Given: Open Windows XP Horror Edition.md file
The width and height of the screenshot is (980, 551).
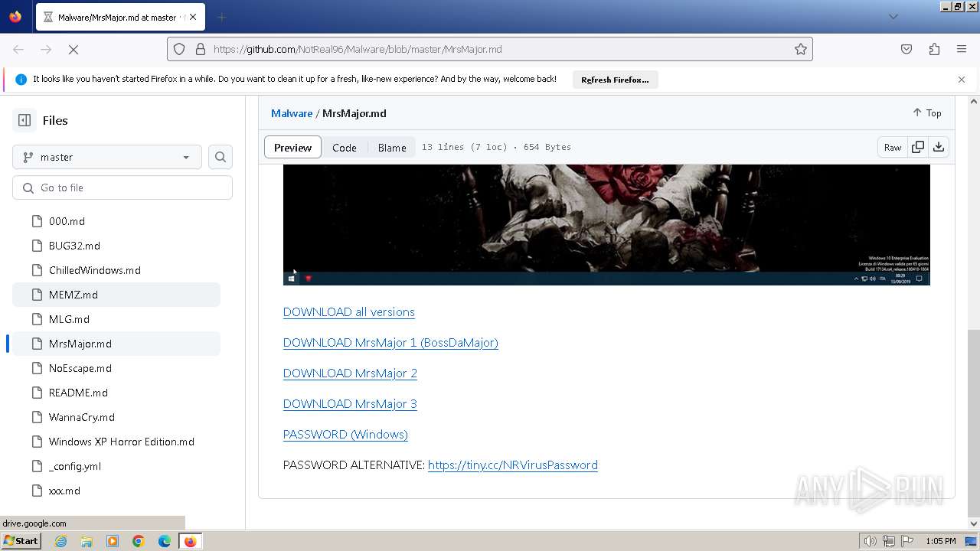Looking at the screenshot, I should point(116,442).
